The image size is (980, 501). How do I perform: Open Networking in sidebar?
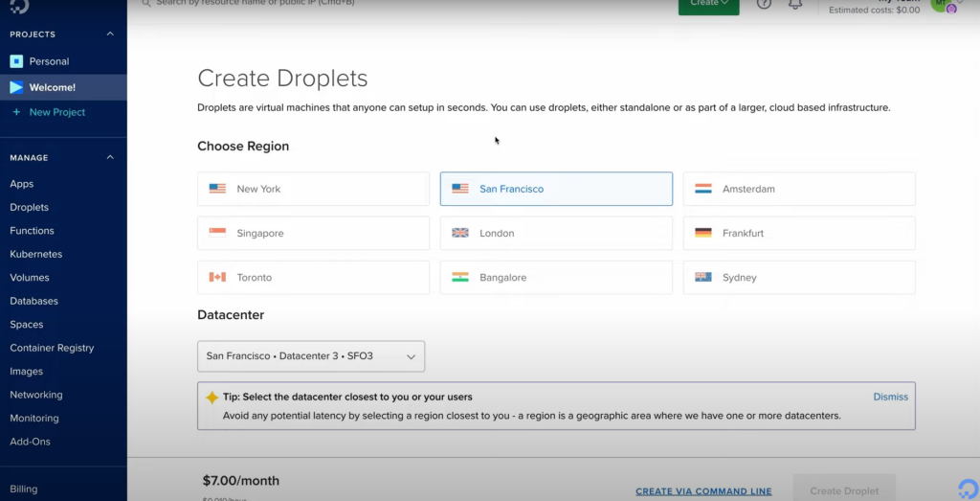36,395
